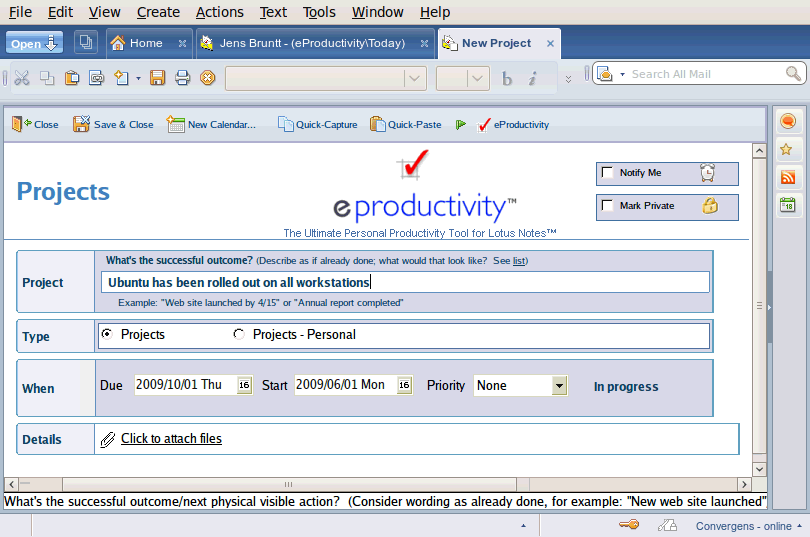Click the paste link icon
Image resolution: width=810 pixels, height=537 pixels.
[97, 78]
